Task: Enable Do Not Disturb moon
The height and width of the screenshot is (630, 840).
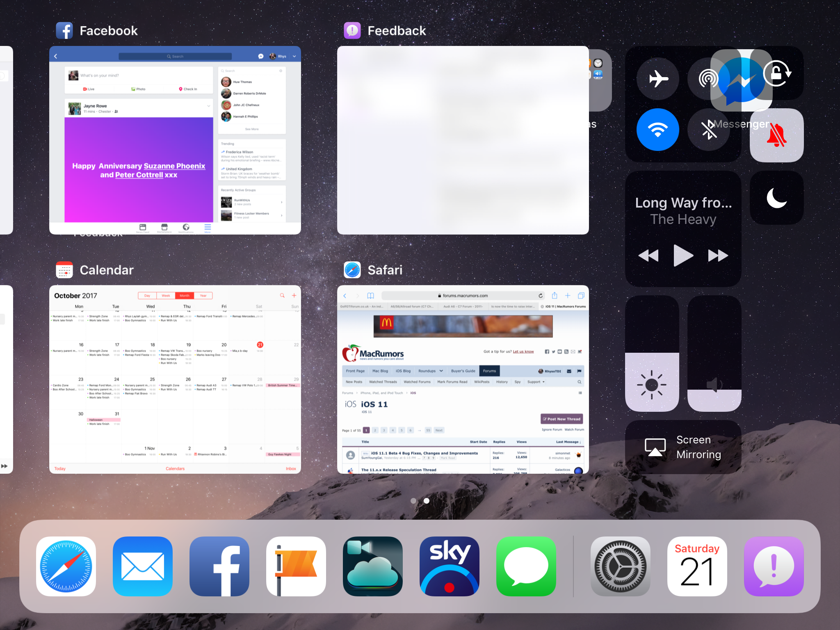Action: 777,198
